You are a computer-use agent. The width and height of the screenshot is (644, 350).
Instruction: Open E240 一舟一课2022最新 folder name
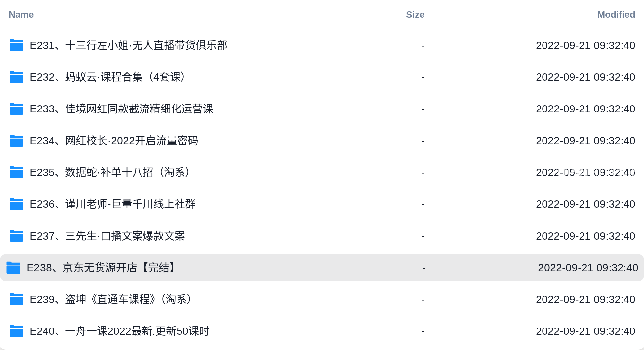(120, 331)
